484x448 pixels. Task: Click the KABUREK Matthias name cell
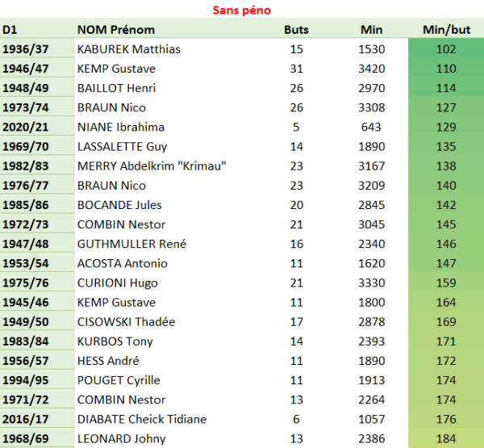coord(128,49)
